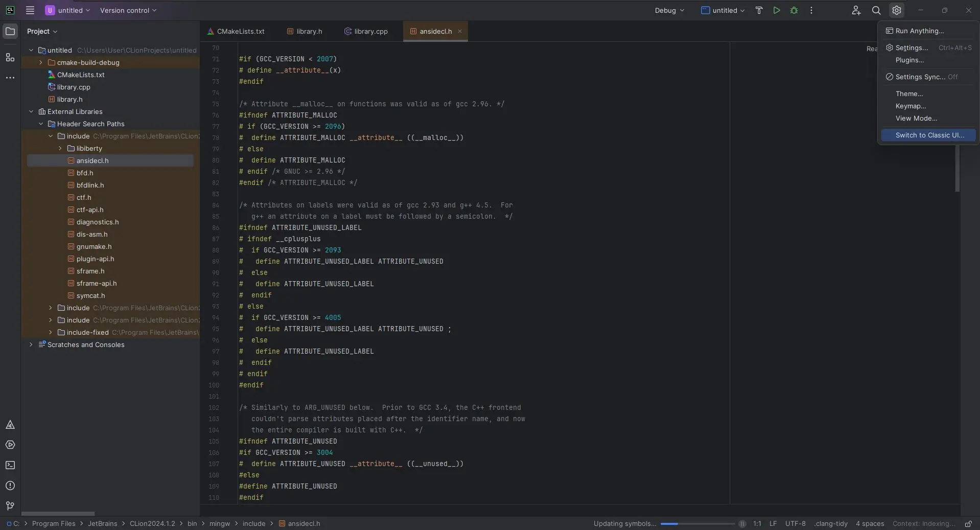The image size is (980, 530).
Task: Open the Structure tool window
Action: tap(10, 57)
